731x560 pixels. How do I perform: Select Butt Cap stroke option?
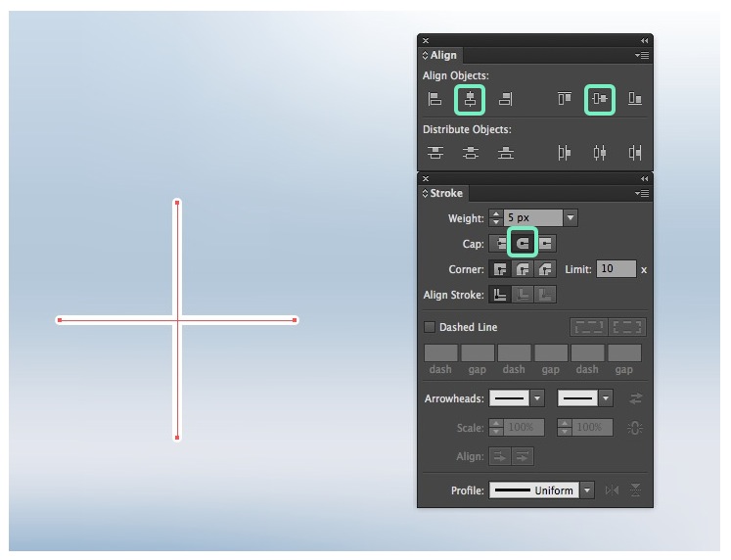click(500, 244)
